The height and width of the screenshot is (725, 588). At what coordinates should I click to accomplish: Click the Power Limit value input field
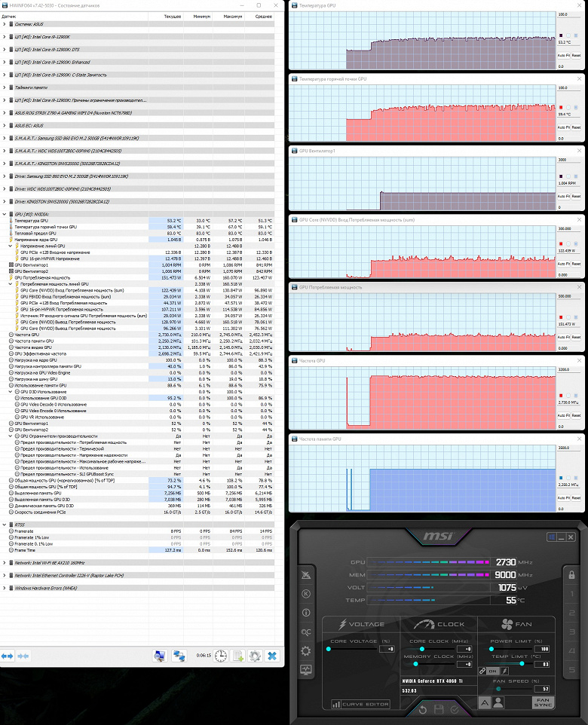click(x=542, y=649)
